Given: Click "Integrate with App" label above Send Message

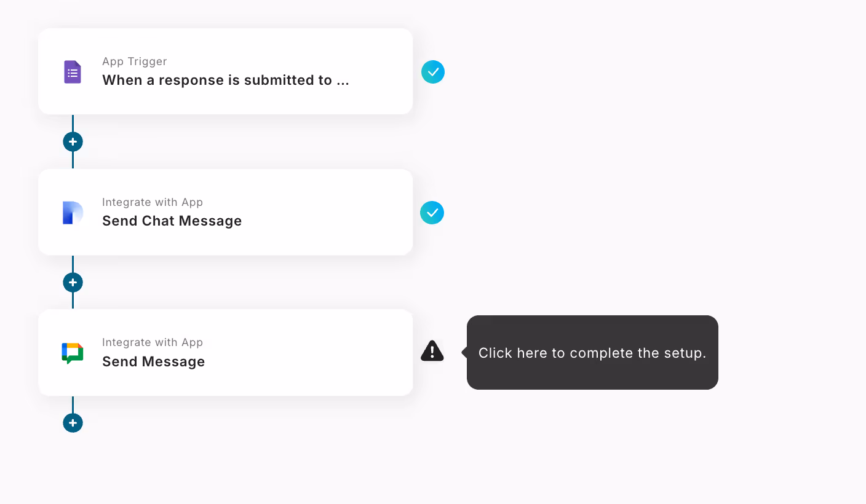Looking at the screenshot, I should click(153, 342).
